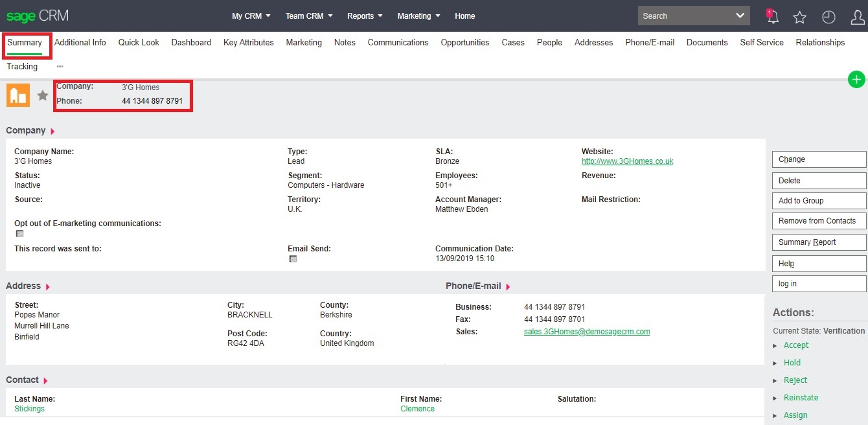This screenshot has width=868, height=425.
Task: Click the green plus New button
Action: [x=856, y=80]
